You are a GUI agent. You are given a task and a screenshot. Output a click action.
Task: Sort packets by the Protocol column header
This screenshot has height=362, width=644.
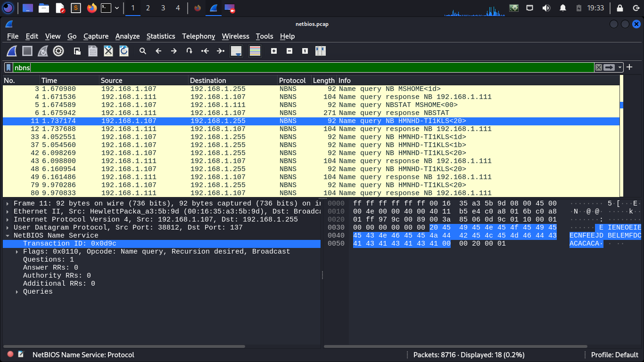point(292,81)
